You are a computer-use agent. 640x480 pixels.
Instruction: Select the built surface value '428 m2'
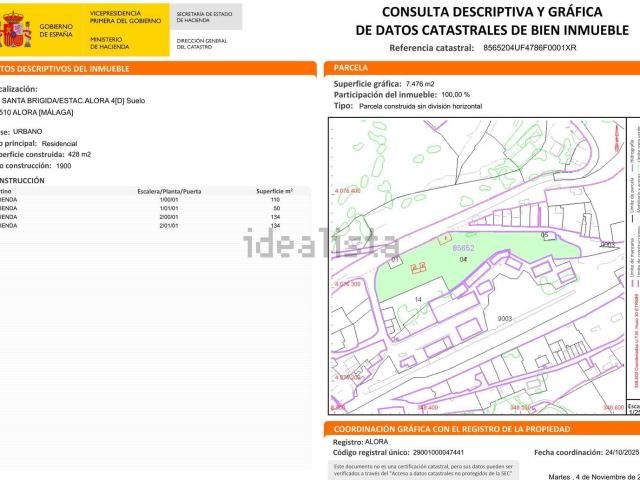(79, 155)
